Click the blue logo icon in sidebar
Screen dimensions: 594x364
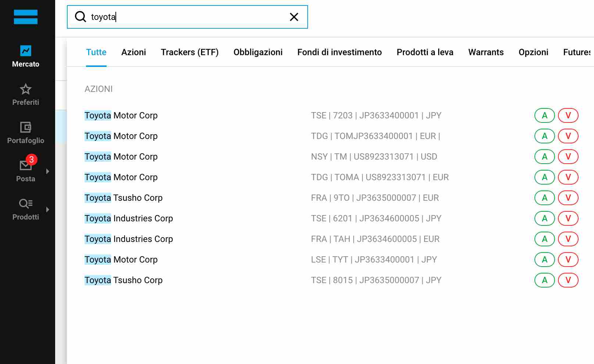25,17
